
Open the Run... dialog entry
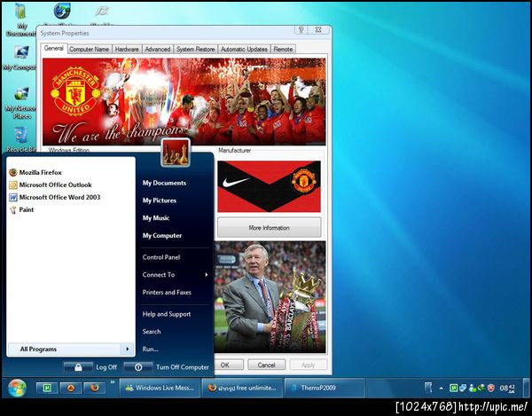[x=151, y=349]
